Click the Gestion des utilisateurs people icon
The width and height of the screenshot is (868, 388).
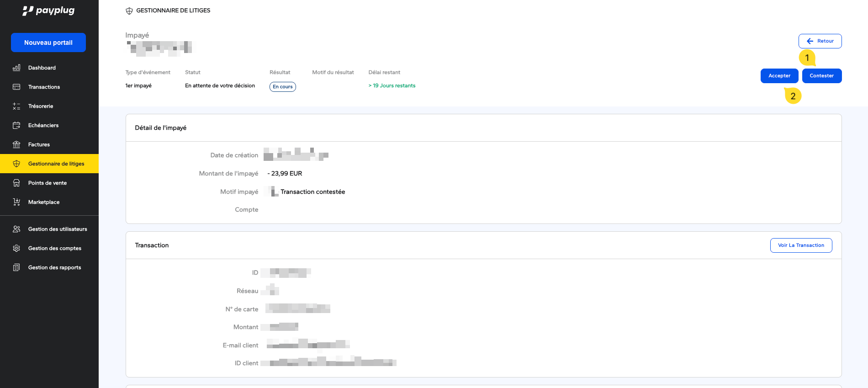(x=16, y=229)
